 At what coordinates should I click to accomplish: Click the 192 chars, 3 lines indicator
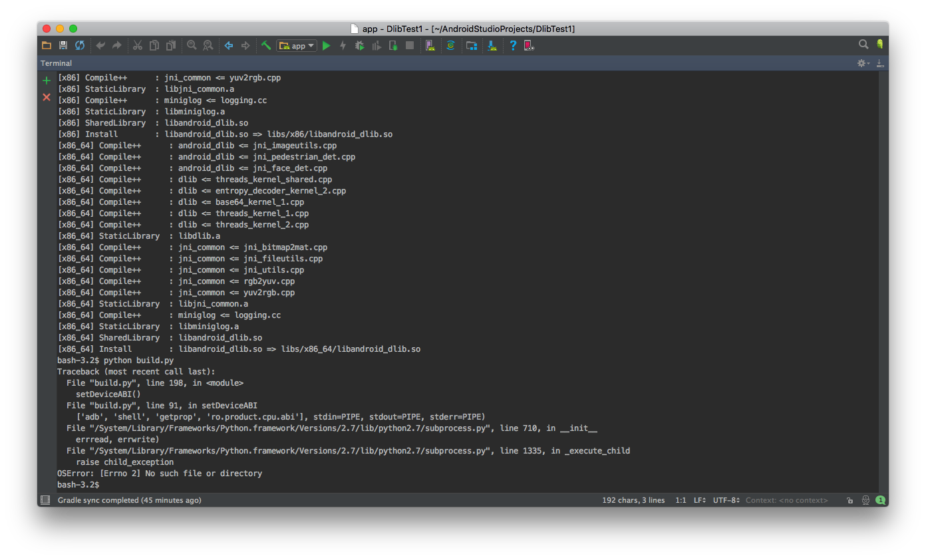click(x=633, y=500)
